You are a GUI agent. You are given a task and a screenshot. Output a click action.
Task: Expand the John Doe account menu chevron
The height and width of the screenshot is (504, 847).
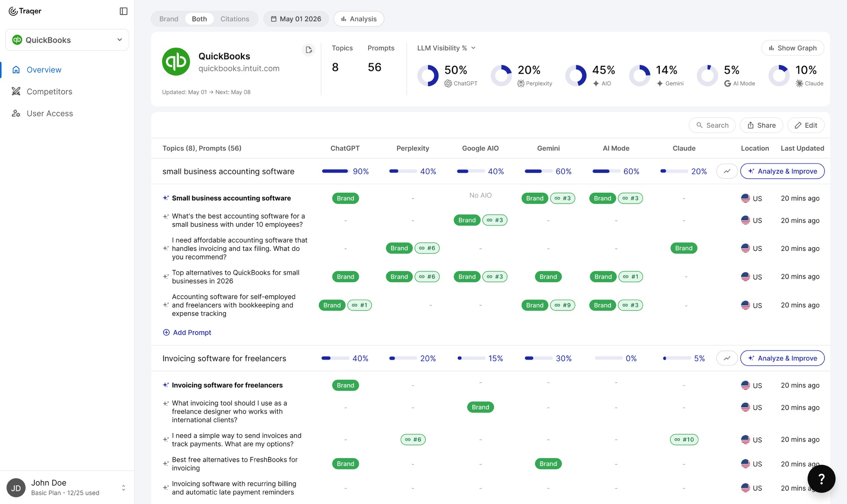point(123,487)
